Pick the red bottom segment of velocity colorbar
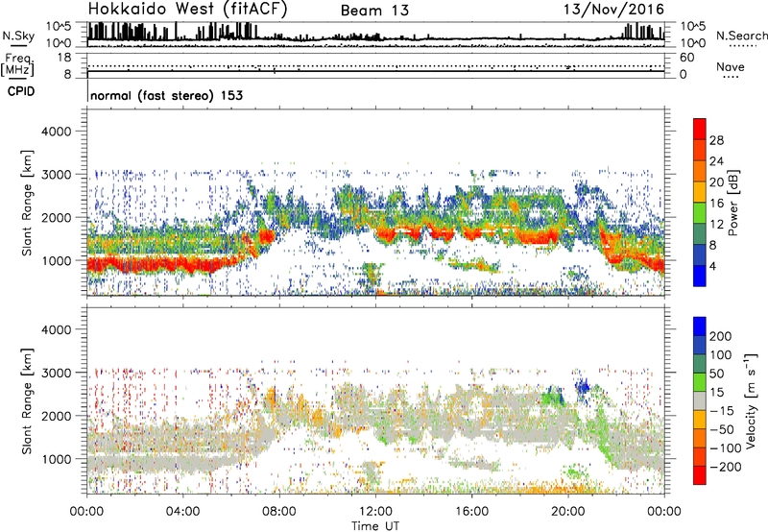This screenshot has width=768, height=532. click(x=700, y=475)
